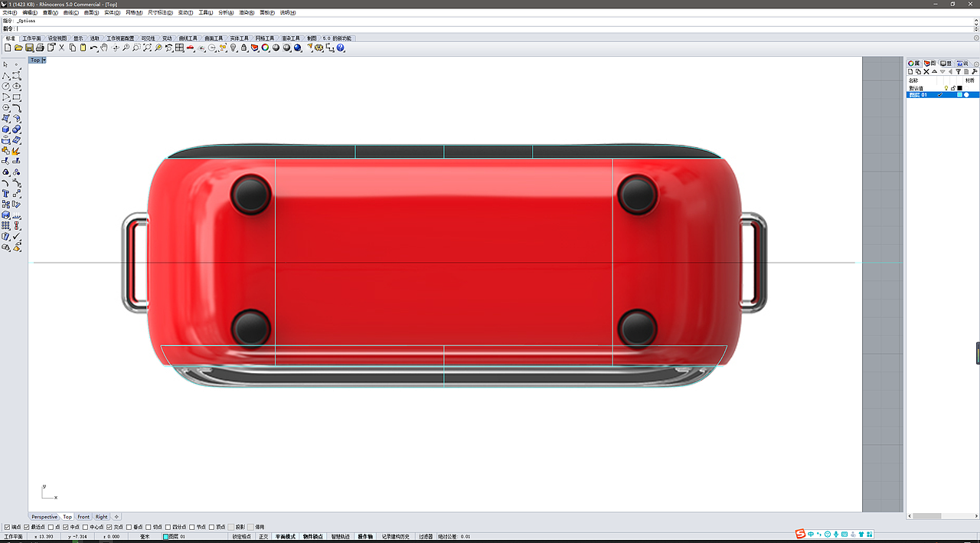Image resolution: width=980 pixels, height=543 pixels.
Task: Open the 实体 Solid menu
Action: pos(112,13)
